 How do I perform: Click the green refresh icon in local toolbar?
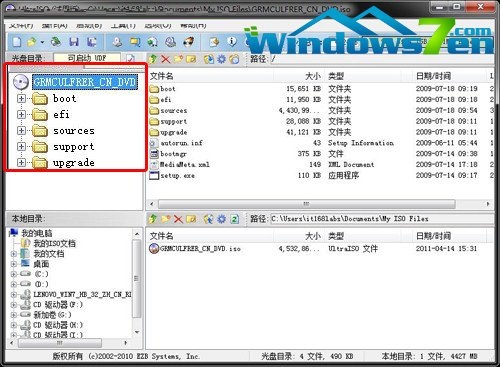pos(235,219)
